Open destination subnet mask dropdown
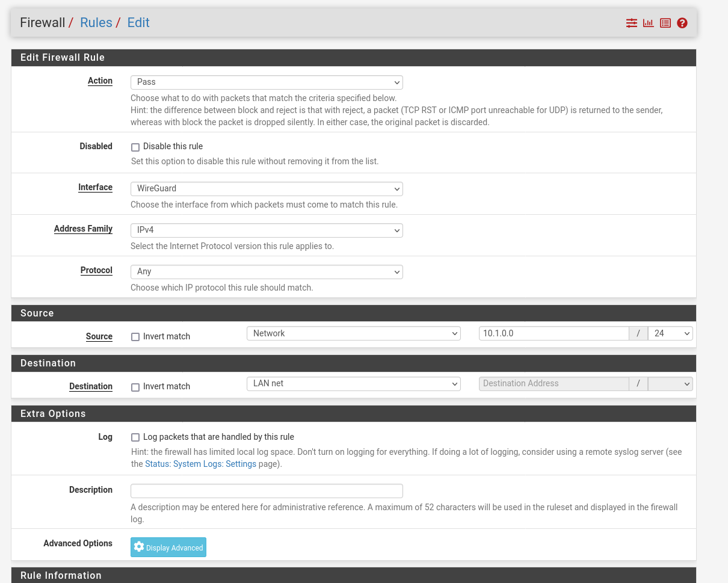The image size is (728, 583). pos(670,383)
